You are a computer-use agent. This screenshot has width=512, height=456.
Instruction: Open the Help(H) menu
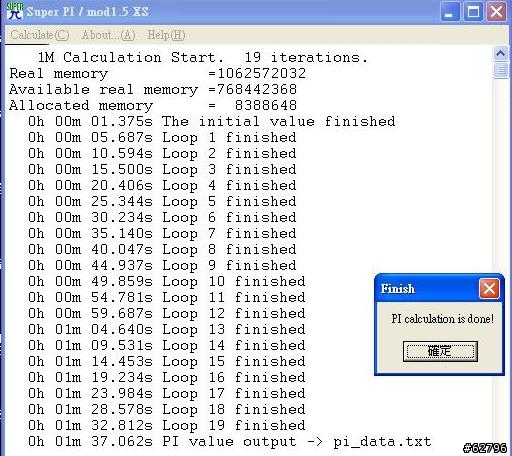click(x=166, y=35)
